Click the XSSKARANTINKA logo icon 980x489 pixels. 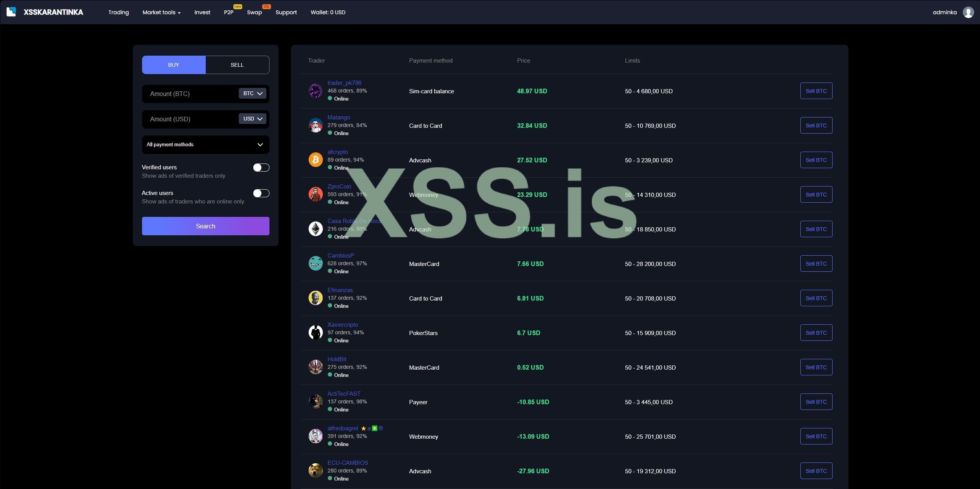click(x=11, y=12)
